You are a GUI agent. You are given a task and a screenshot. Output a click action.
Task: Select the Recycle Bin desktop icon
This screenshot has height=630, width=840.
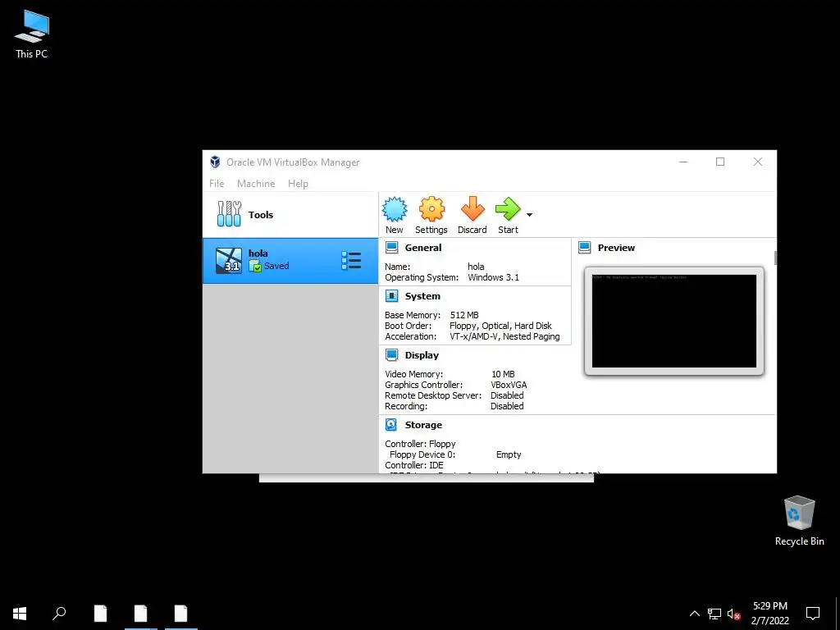[x=799, y=521]
